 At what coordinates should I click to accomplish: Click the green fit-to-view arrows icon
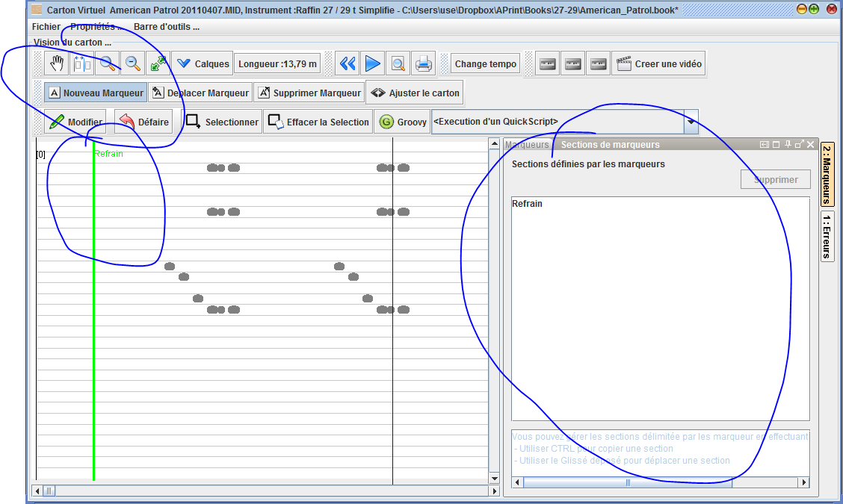pyautogui.click(x=158, y=64)
